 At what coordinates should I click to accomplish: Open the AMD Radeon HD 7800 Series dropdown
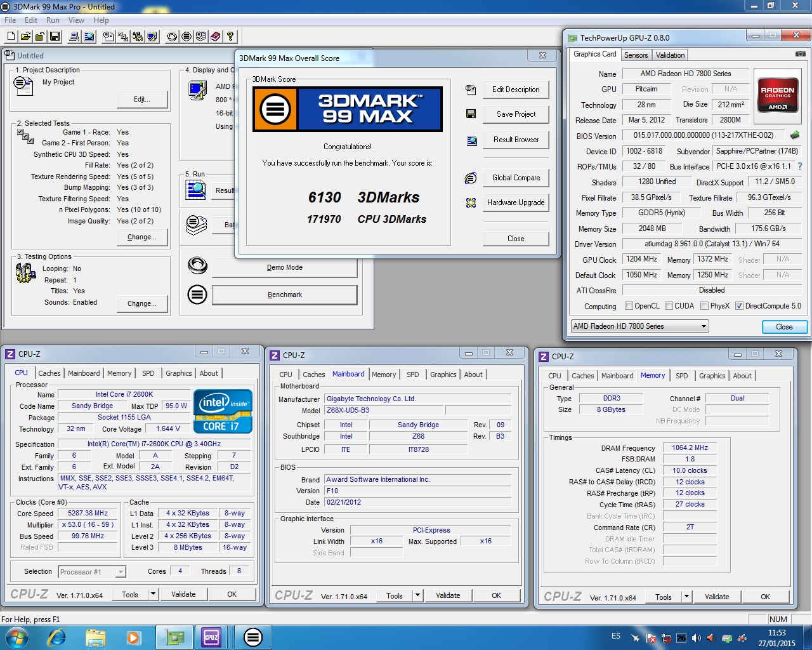point(639,326)
